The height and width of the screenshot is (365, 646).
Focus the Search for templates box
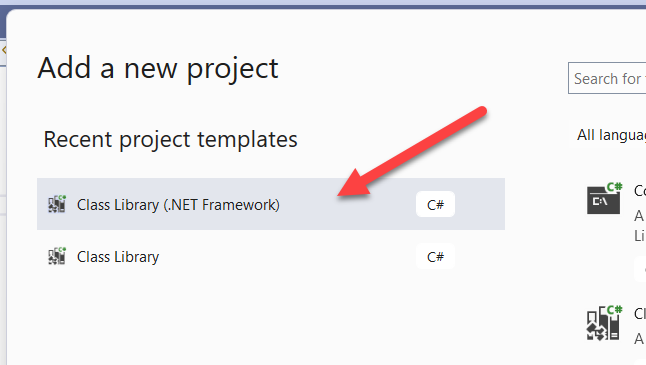point(607,78)
